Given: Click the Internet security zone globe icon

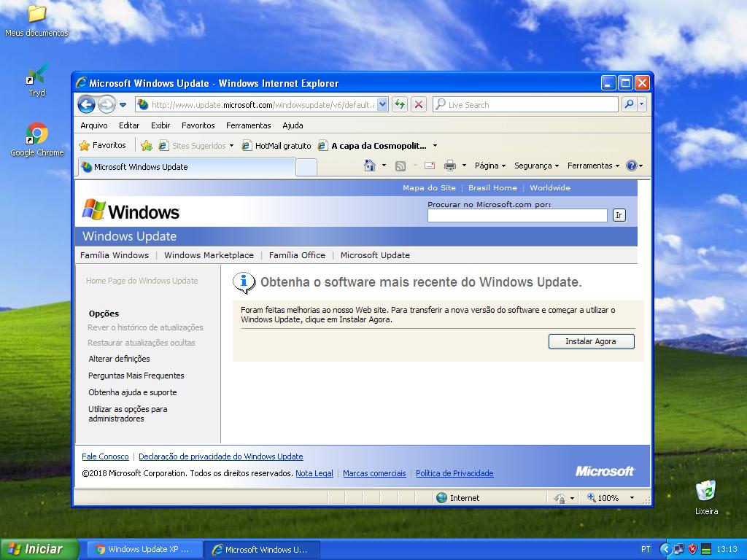Looking at the screenshot, I should click(441, 497).
